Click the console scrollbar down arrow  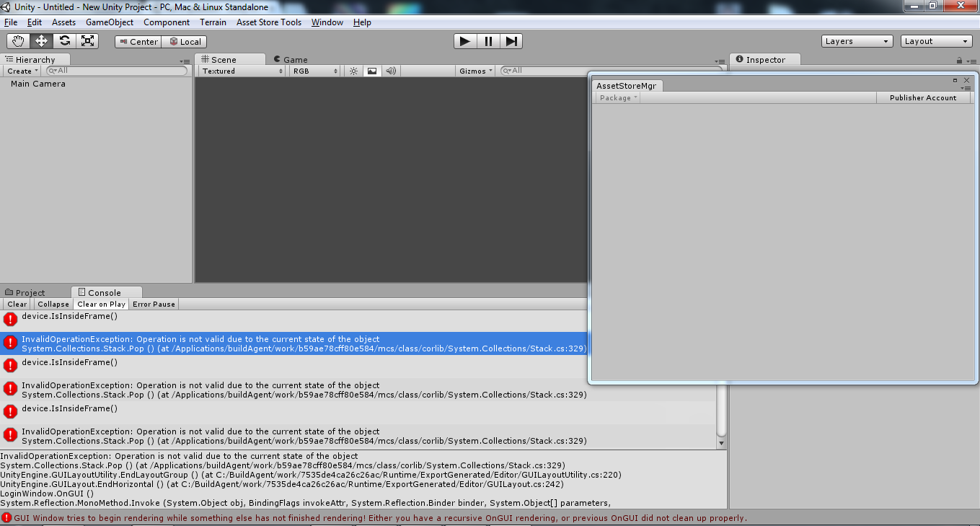(x=722, y=443)
